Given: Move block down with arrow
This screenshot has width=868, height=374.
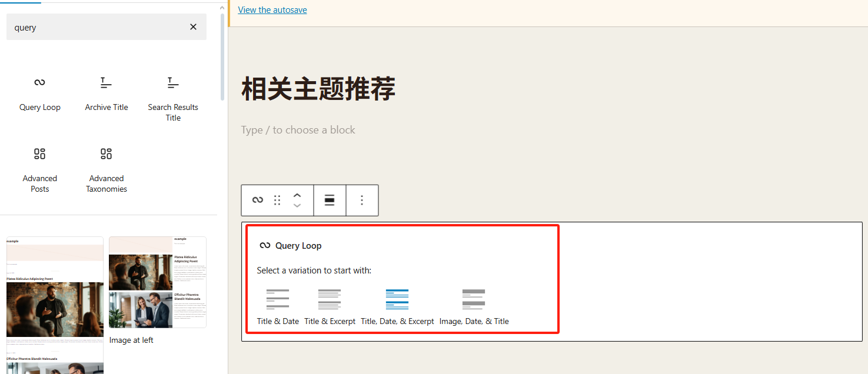Looking at the screenshot, I should pos(297,206).
